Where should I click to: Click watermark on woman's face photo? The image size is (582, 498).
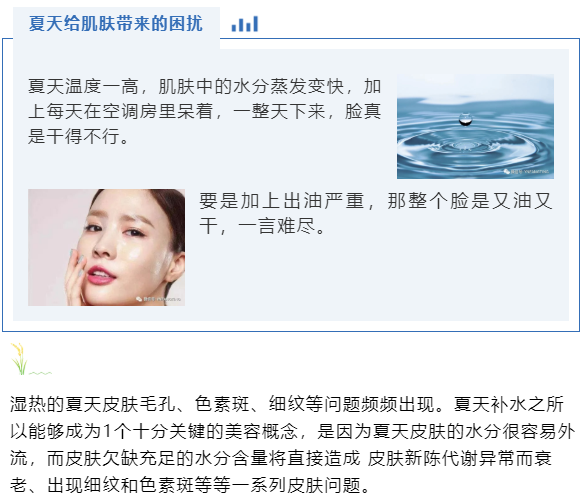[158, 299]
